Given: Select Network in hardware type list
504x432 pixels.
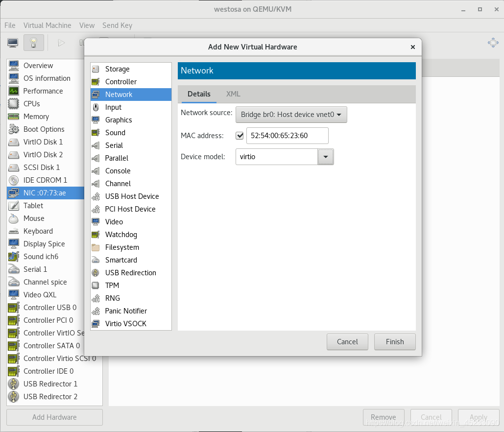Looking at the screenshot, I should pyautogui.click(x=131, y=95).
